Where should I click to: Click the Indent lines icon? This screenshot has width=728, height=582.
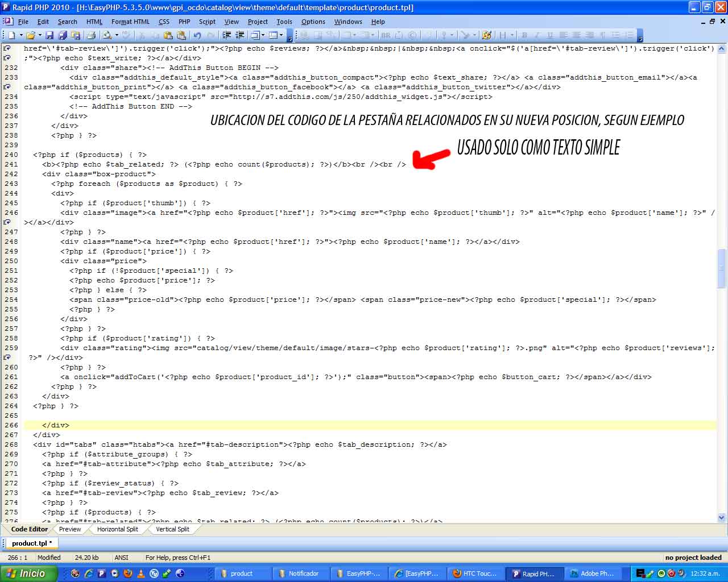coord(226,35)
